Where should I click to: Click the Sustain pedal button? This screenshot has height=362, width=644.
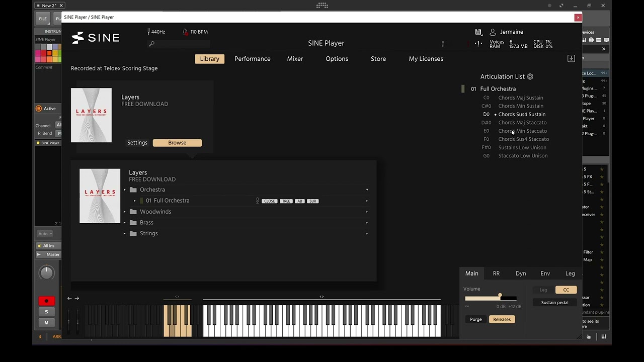tap(554, 303)
